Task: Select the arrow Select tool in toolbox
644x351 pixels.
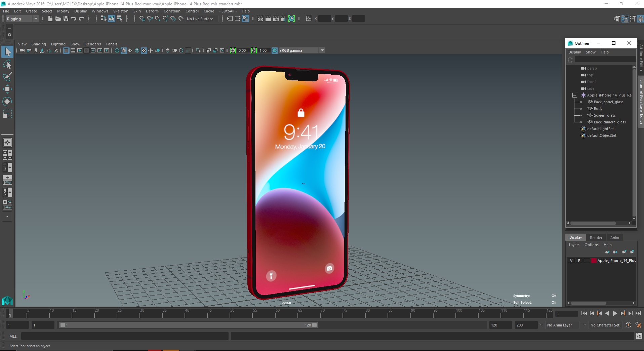Action: click(x=7, y=52)
